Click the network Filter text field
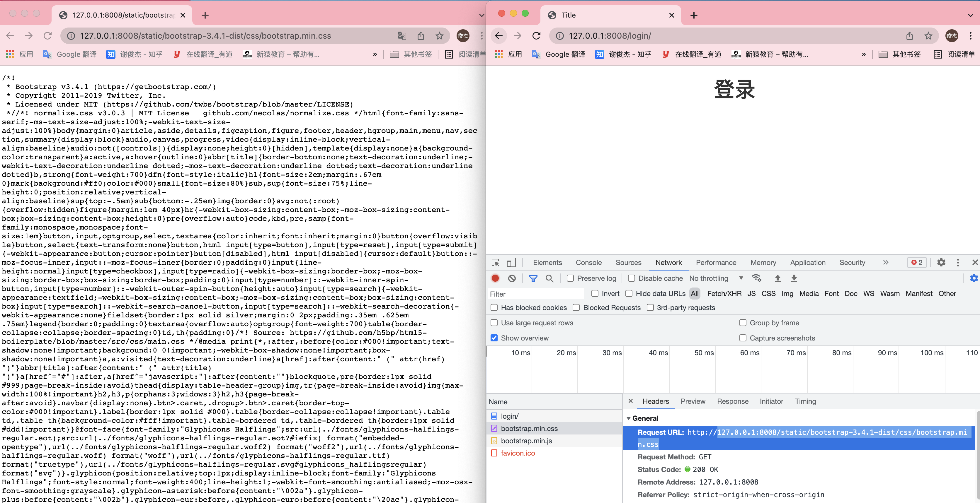 coord(535,294)
